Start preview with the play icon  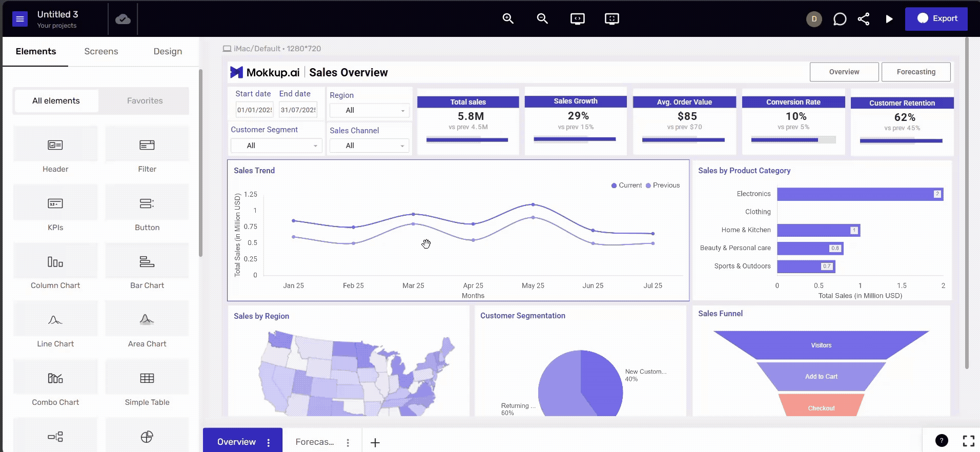[889, 19]
